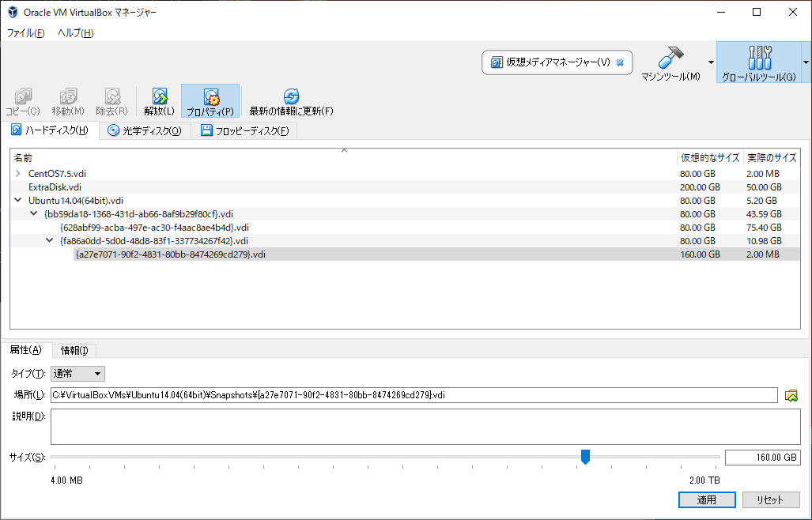This screenshot has width=812, height=520.
Task: Open the Type (タイプ) dropdown
Action: [x=77, y=374]
